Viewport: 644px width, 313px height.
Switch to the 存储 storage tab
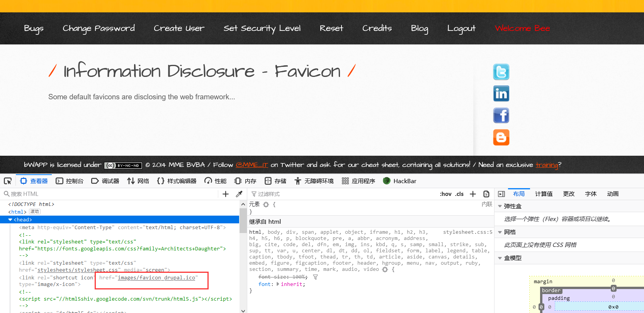point(275,181)
